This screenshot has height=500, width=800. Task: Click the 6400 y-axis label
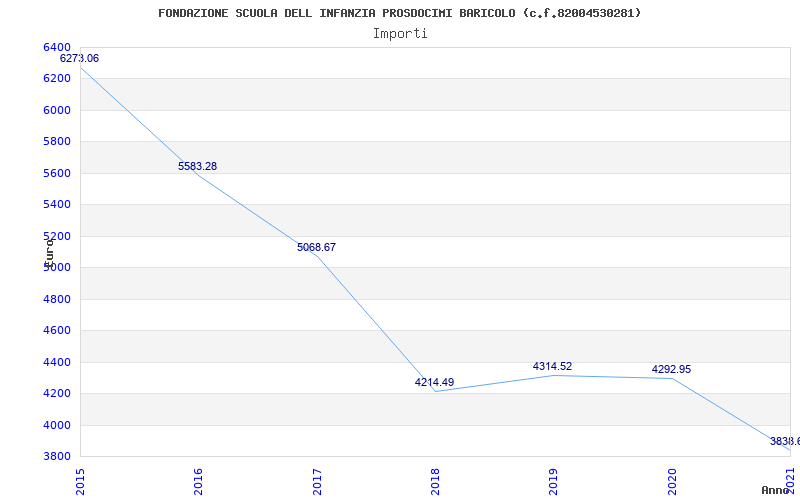57,47
